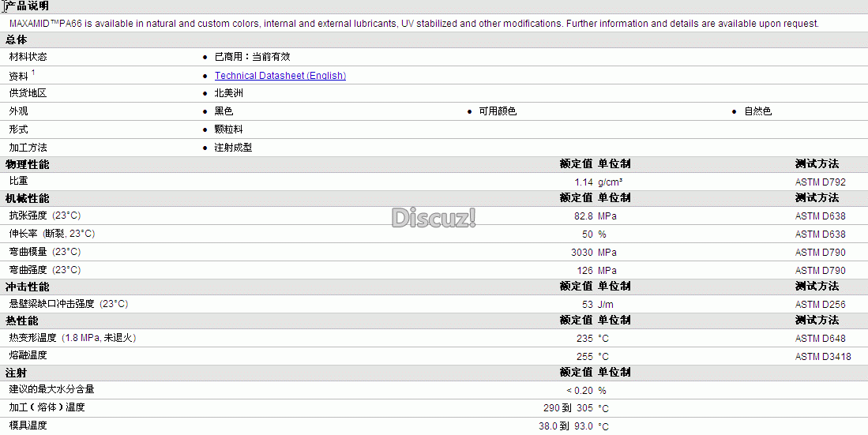The height and width of the screenshot is (435, 868).
Task: Click the 总体 section header
Action: pyautogui.click(x=16, y=39)
